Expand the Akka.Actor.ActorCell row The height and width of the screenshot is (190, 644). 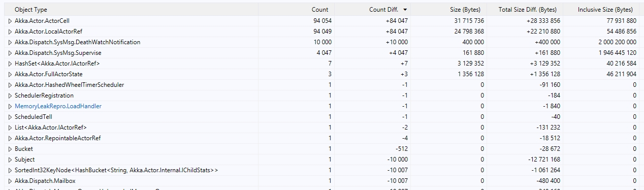pyautogui.click(x=10, y=21)
